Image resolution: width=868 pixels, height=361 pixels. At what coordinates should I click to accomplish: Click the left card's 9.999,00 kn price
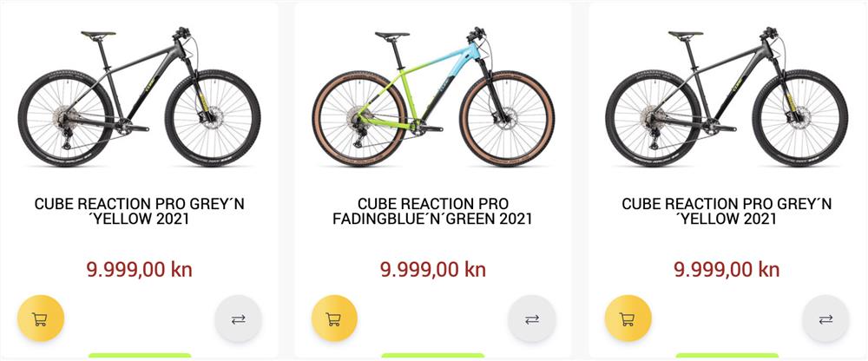click(x=140, y=270)
